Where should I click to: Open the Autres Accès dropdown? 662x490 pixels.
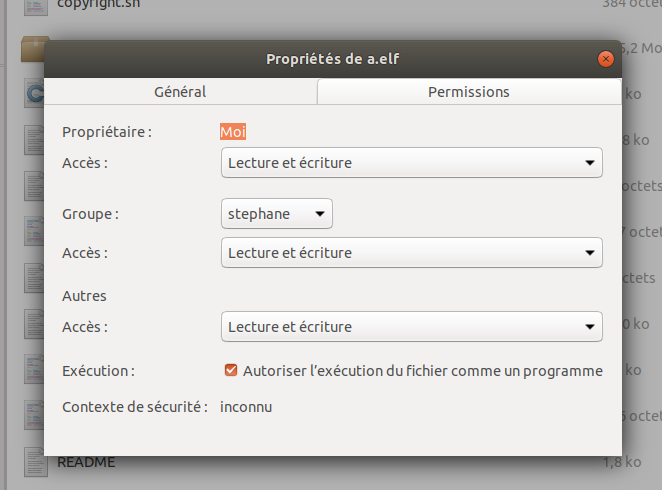411,326
